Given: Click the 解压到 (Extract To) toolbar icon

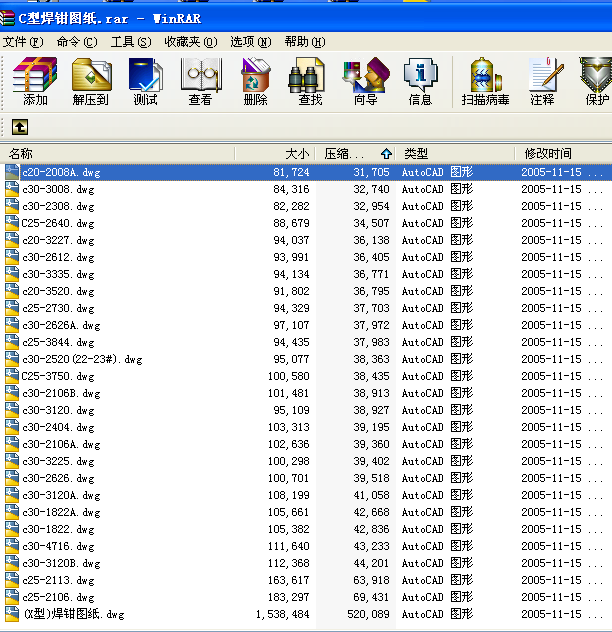Looking at the screenshot, I should [x=92, y=75].
